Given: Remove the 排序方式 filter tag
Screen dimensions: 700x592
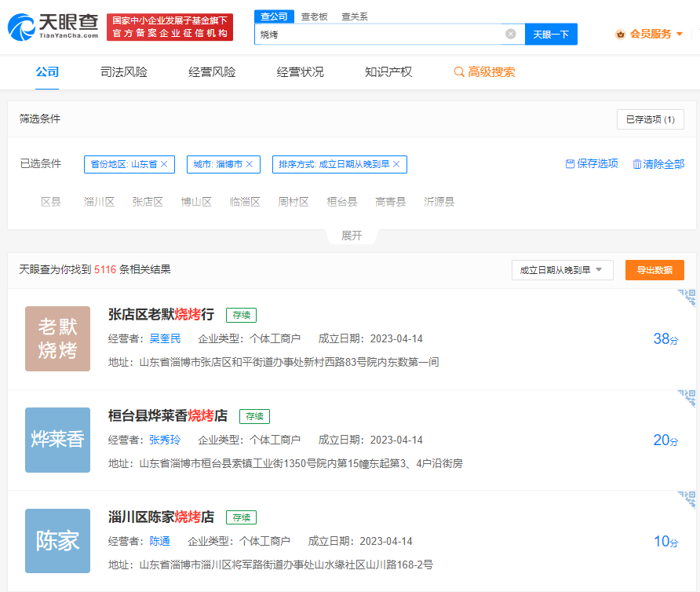Looking at the screenshot, I should (396, 164).
